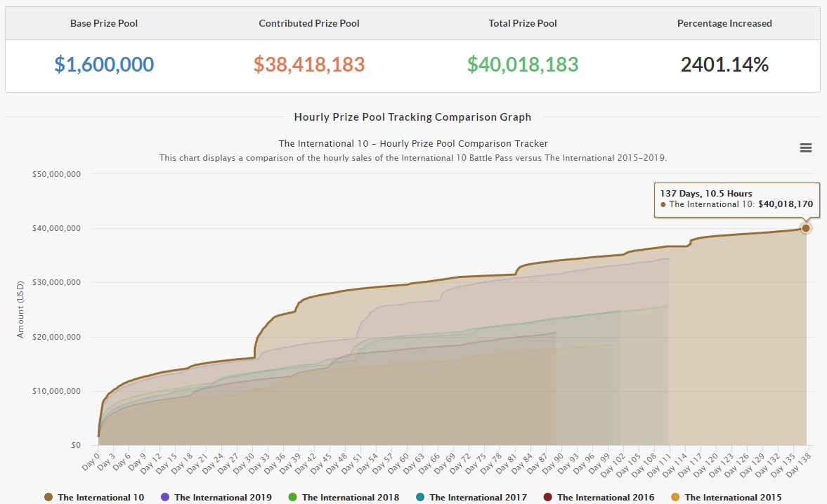The width and height of the screenshot is (827, 504).
Task: Click the chart subtitle describing hourly sales
Action: pyautogui.click(x=413, y=157)
